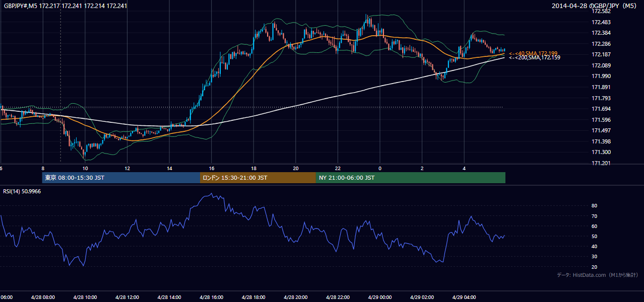Click the 4/29 02:00 time axis label
Viewport: 644px width, 302px height.
[422, 297]
